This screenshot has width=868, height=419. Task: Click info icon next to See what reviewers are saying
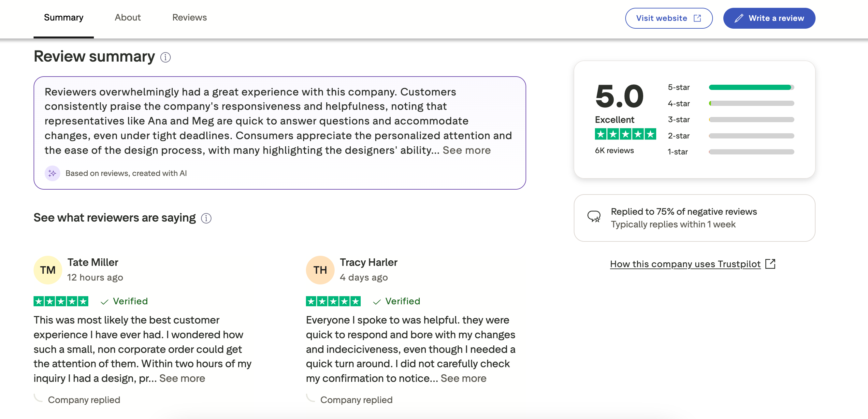point(207,218)
